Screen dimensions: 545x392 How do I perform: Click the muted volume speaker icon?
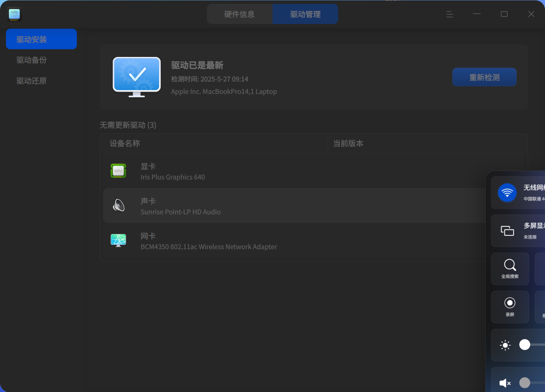point(505,383)
